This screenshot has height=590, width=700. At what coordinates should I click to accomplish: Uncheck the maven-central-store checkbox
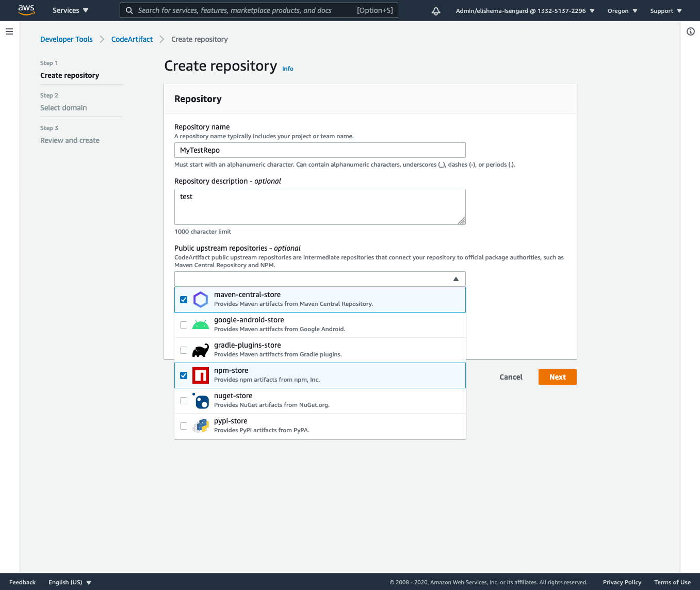coord(184,300)
